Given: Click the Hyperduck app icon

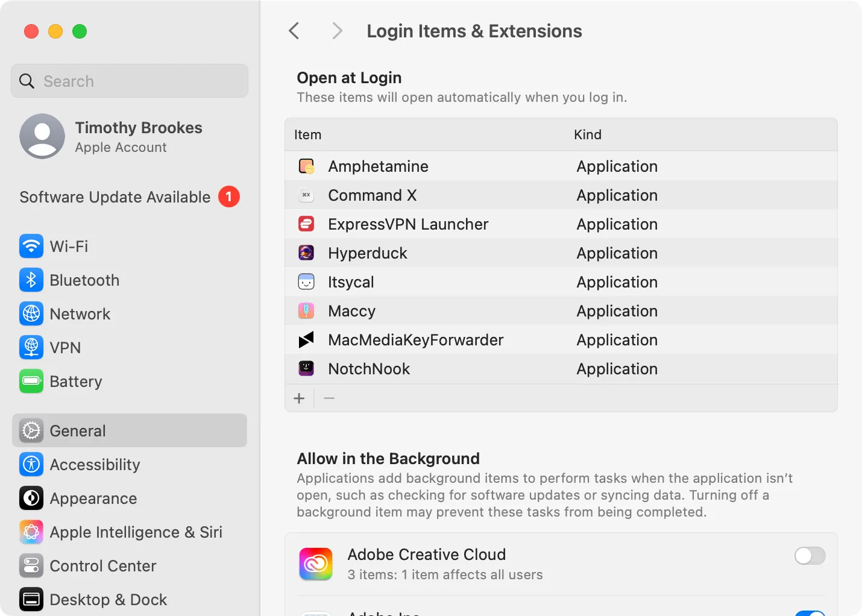Looking at the screenshot, I should click(306, 253).
